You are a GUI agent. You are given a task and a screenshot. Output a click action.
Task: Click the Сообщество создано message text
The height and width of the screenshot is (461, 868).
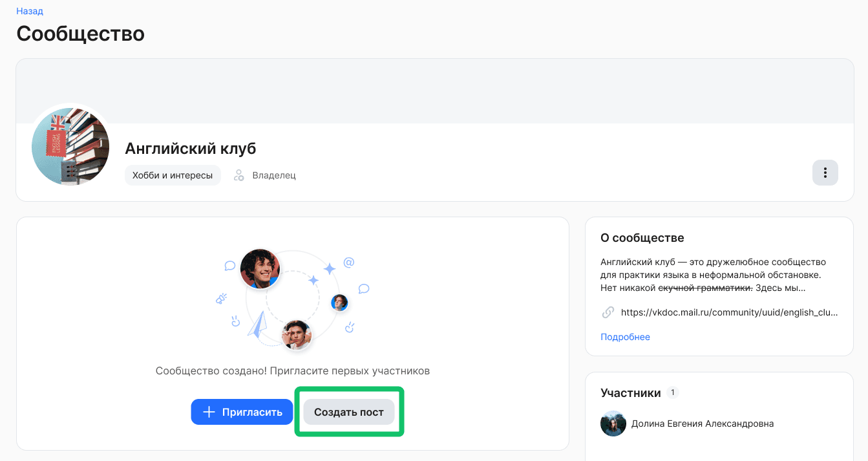tap(293, 371)
